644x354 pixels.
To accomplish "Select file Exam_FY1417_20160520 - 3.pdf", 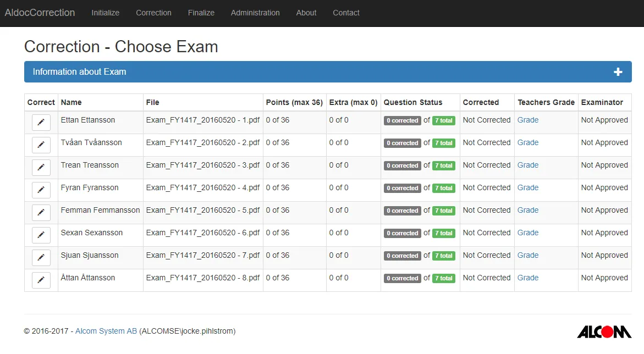I will click(x=203, y=165).
